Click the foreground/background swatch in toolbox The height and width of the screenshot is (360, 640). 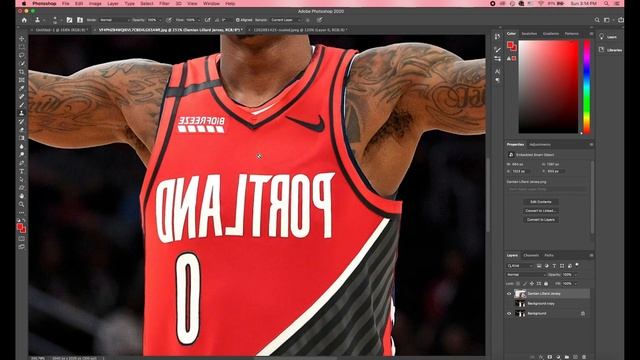tap(21, 228)
